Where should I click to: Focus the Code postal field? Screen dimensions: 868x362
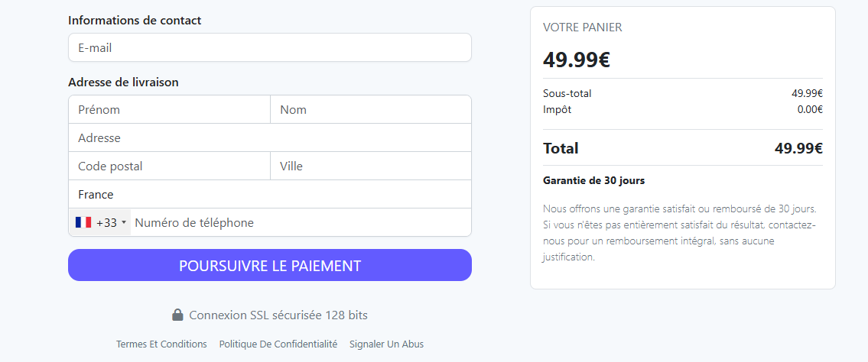click(x=169, y=166)
